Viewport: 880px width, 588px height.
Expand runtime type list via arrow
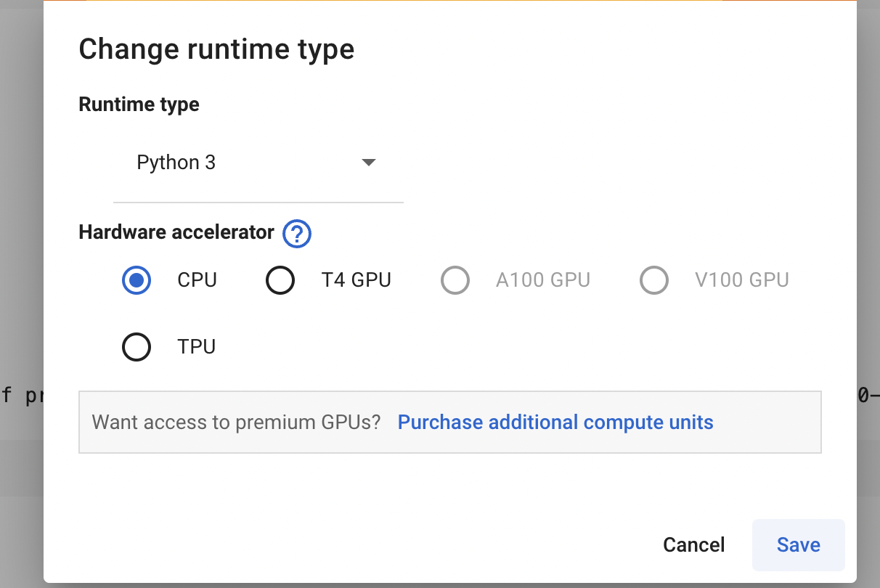click(368, 163)
